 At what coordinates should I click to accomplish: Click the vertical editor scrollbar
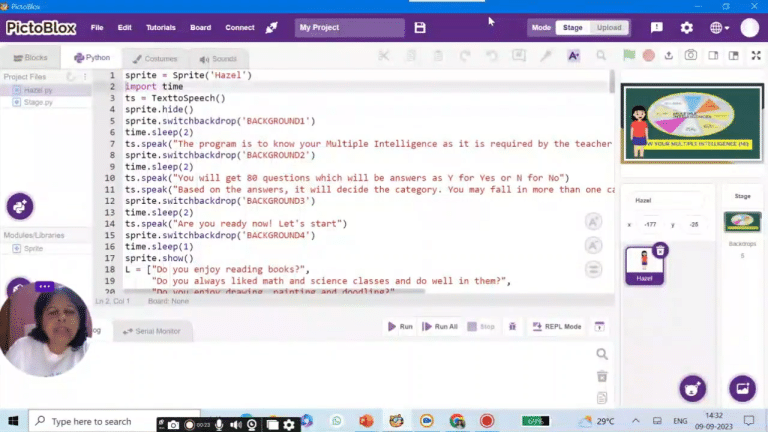click(612, 82)
